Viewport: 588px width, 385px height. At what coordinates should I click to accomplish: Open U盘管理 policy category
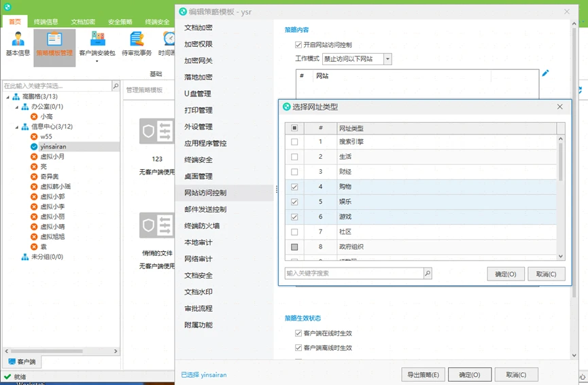[x=198, y=94]
